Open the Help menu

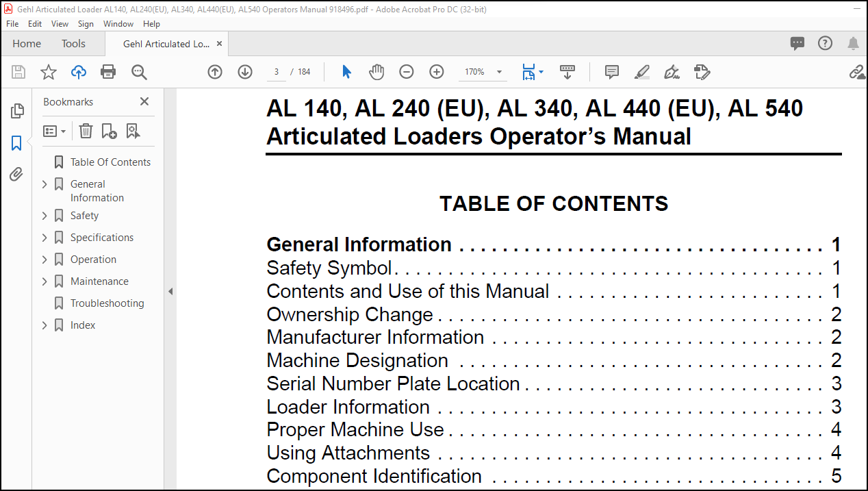(x=151, y=24)
